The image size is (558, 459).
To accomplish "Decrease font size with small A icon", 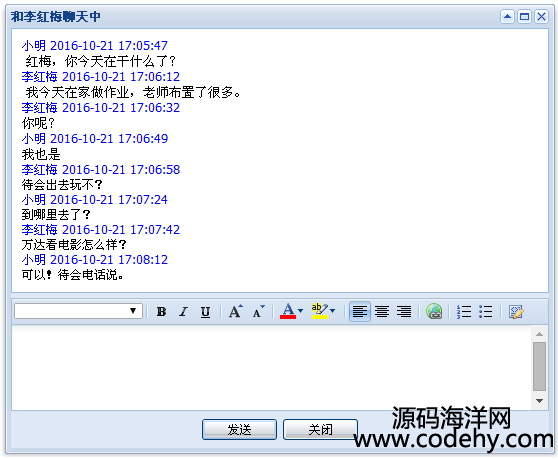I will (x=258, y=312).
